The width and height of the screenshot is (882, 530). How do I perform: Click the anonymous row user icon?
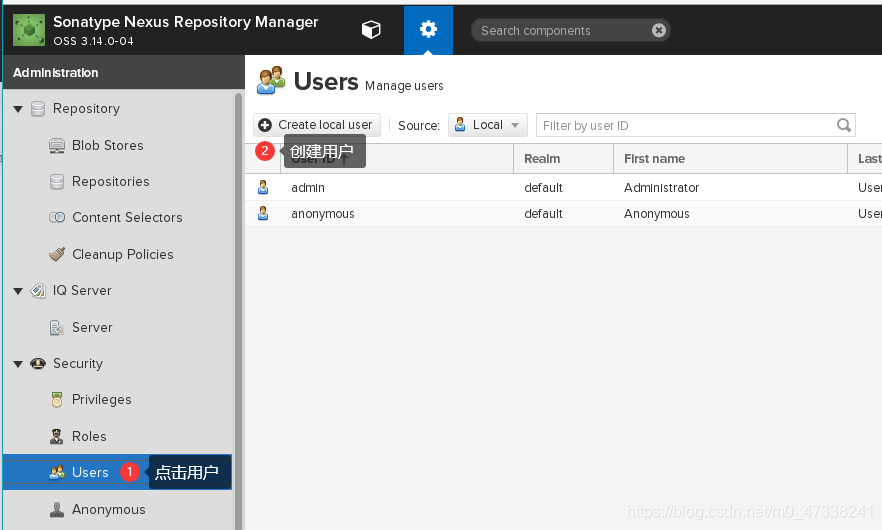tap(263, 213)
